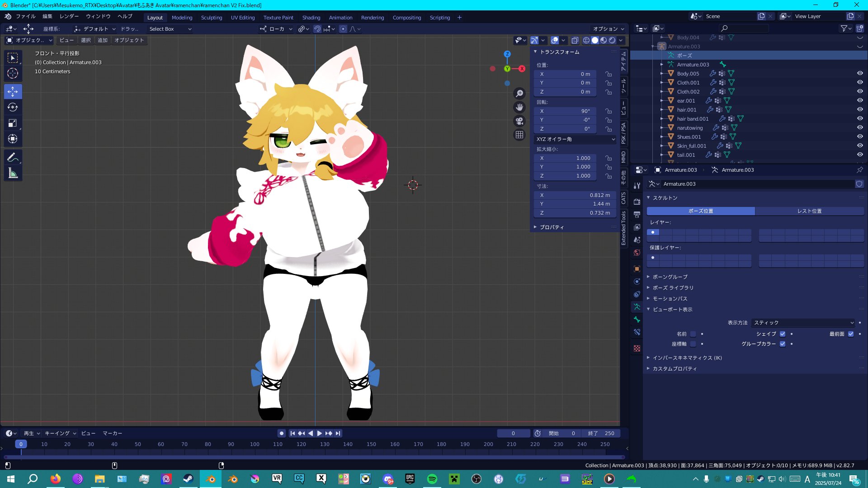
Task: Click the レスト位置 button
Action: point(810,211)
